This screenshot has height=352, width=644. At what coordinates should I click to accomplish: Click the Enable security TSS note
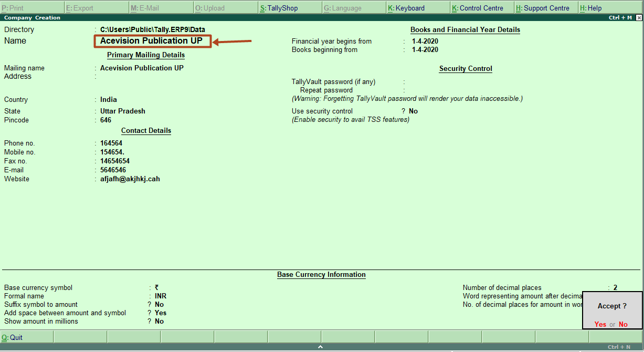coord(351,120)
